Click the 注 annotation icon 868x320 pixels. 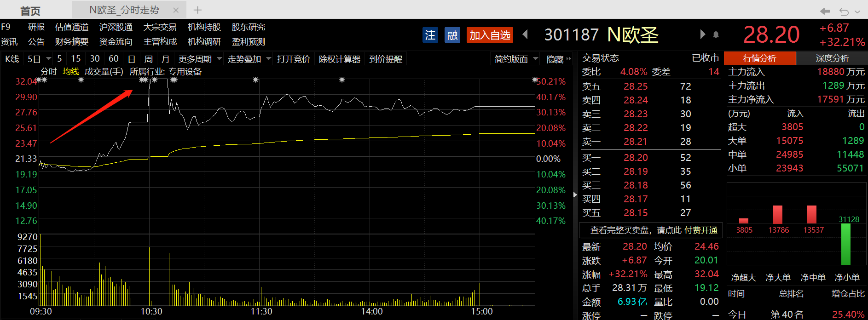coord(430,35)
